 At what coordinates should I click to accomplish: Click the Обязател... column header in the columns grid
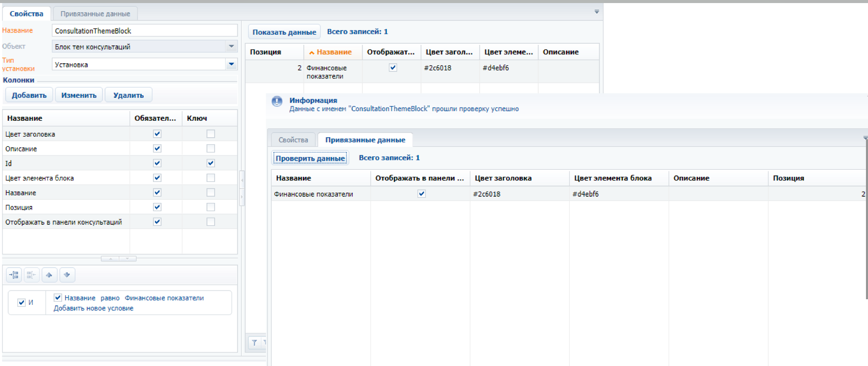156,118
